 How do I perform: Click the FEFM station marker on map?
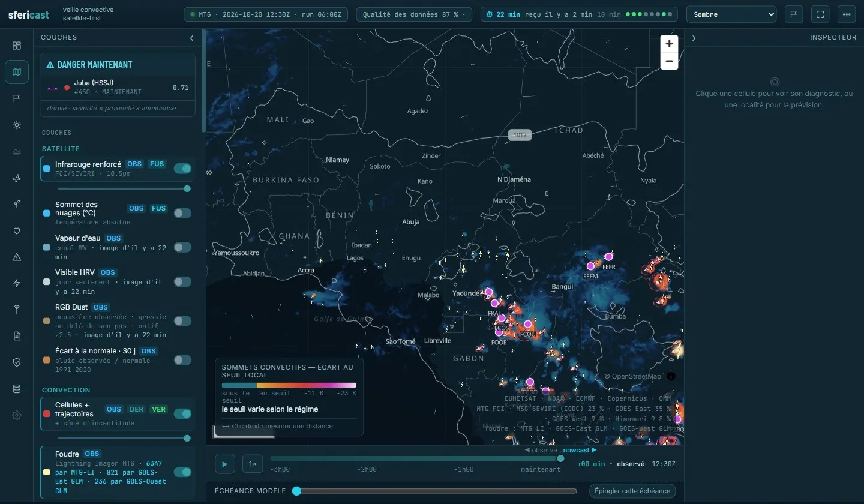tap(590, 266)
